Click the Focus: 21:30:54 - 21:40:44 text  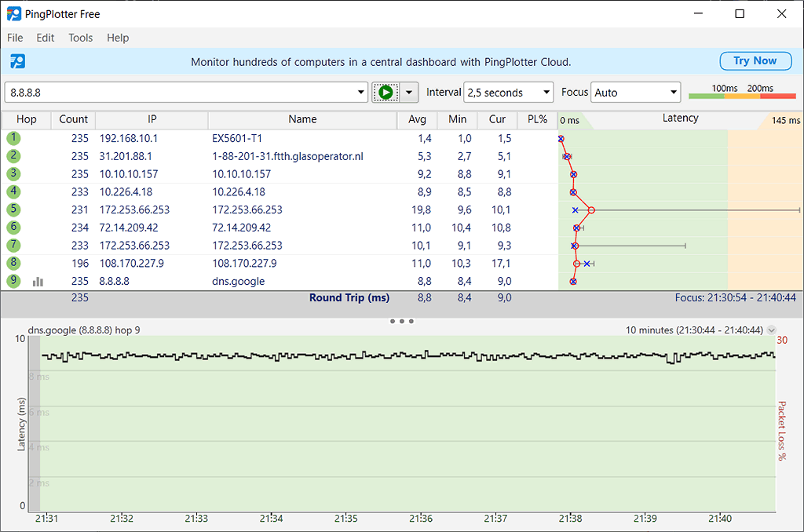click(735, 297)
